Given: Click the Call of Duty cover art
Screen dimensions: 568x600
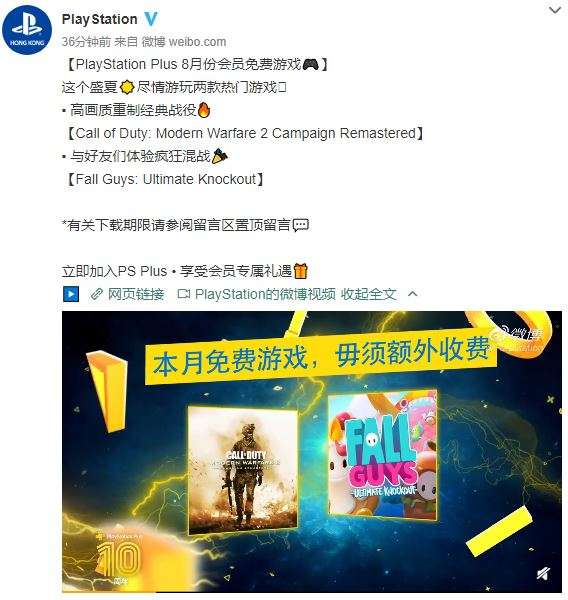Looking at the screenshot, I should [x=243, y=471].
